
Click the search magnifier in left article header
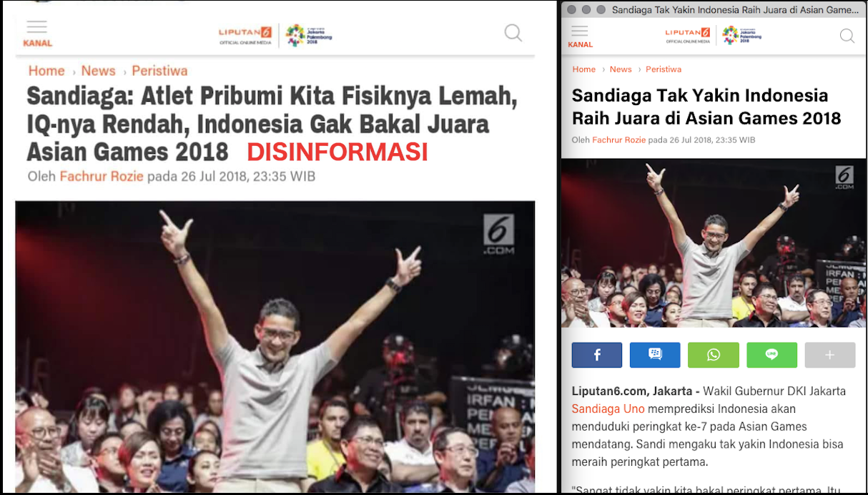[513, 33]
